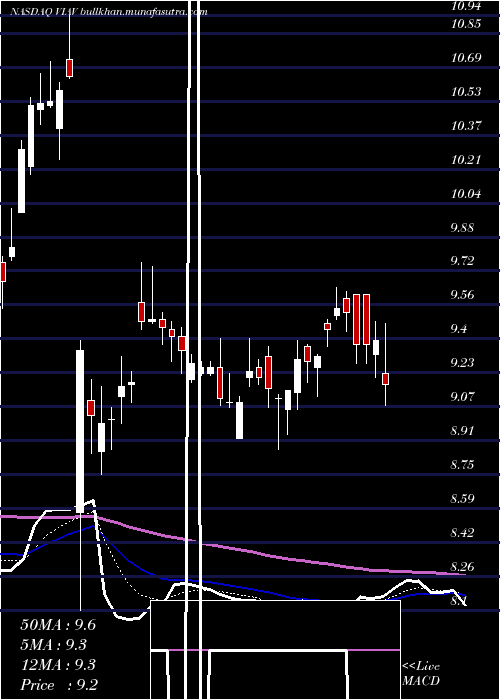Click the 10.69 price axis label
This screenshot has width=500, height=700.
(466, 58)
